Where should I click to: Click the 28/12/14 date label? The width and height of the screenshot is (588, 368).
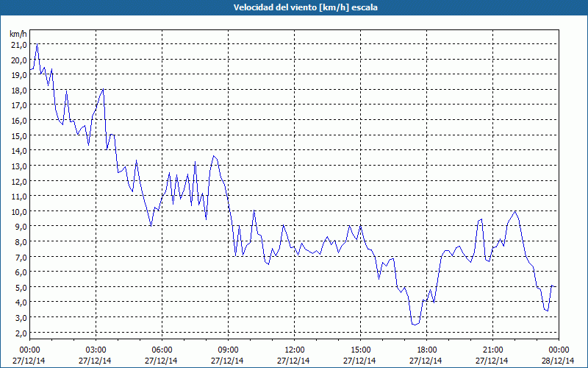click(558, 361)
